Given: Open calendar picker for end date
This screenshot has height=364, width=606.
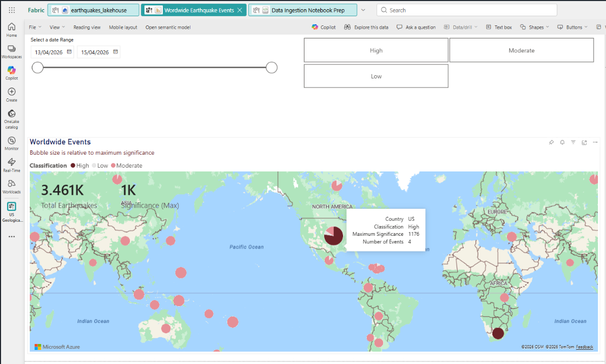Looking at the screenshot, I should tap(115, 52).
